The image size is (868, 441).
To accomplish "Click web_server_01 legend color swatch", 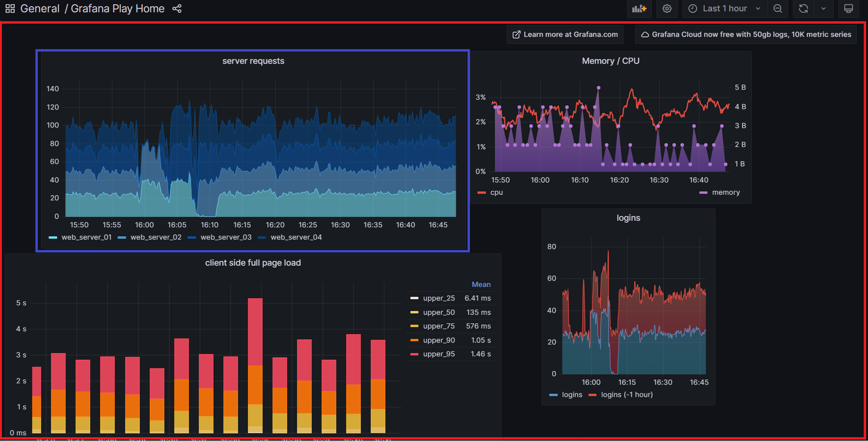I will tap(53, 237).
